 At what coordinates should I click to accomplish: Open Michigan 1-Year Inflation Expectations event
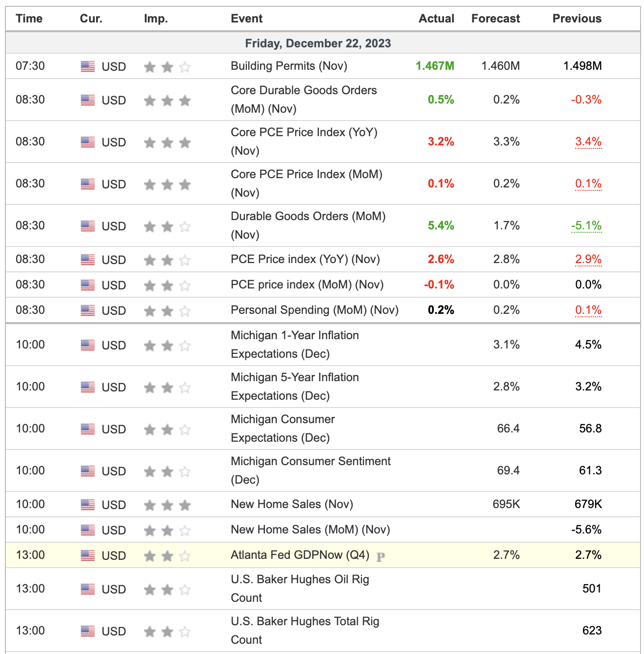(295, 344)
